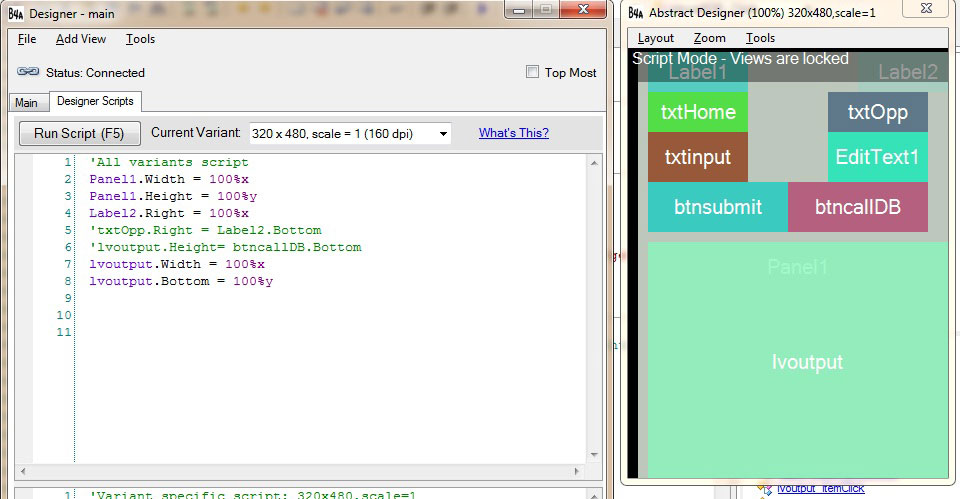Image resolution: width=960 pixels, height=499 pixels.
Task: Open the File menu in Designer
Action: click(27, 39)
